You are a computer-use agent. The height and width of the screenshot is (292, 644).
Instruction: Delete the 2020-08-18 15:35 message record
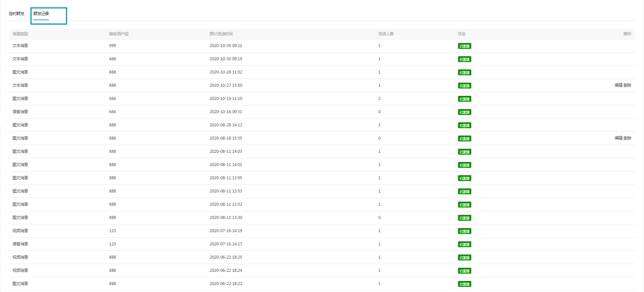pos(627,138)
